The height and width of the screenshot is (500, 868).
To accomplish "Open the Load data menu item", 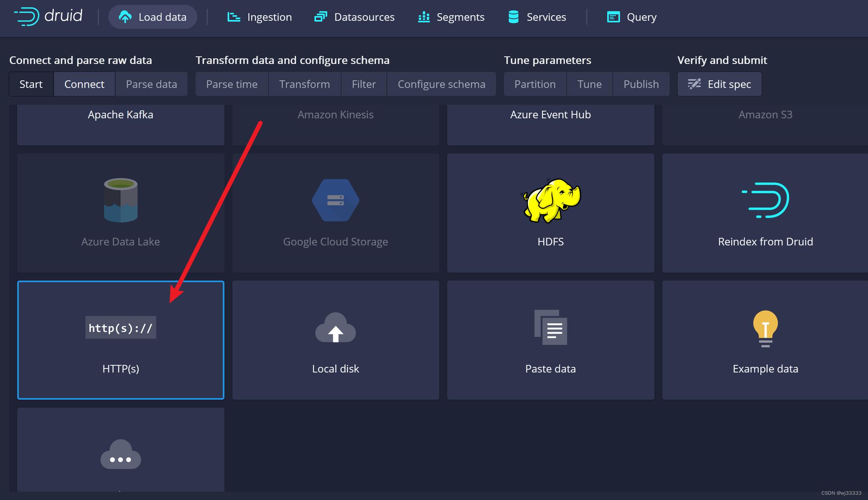I will point(152,17).
